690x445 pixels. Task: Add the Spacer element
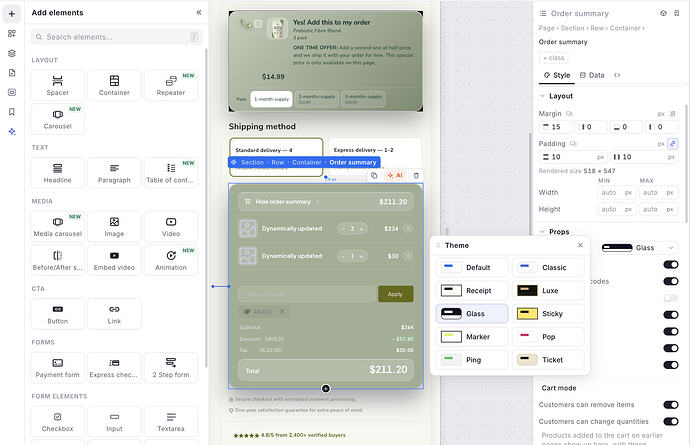[58, 85]
